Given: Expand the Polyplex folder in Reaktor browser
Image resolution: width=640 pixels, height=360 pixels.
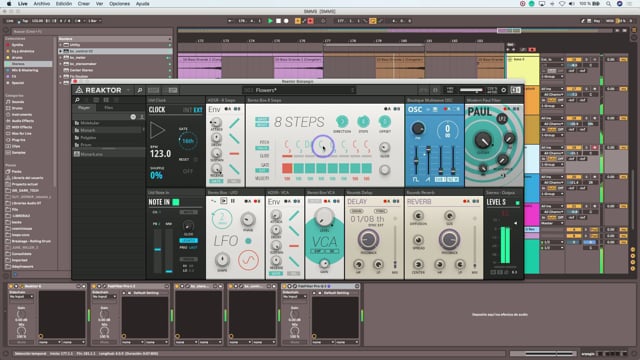Looking at the screenshot, I should pos(87,138).
